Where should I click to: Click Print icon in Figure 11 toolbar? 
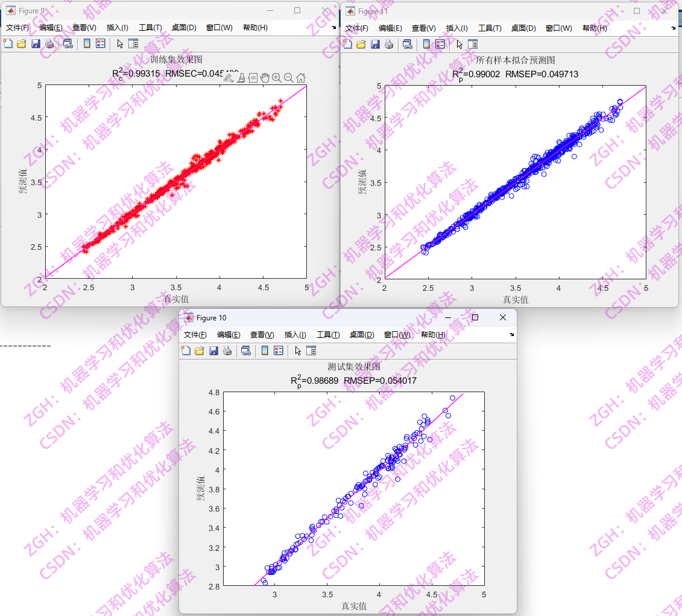click(389, 44)
